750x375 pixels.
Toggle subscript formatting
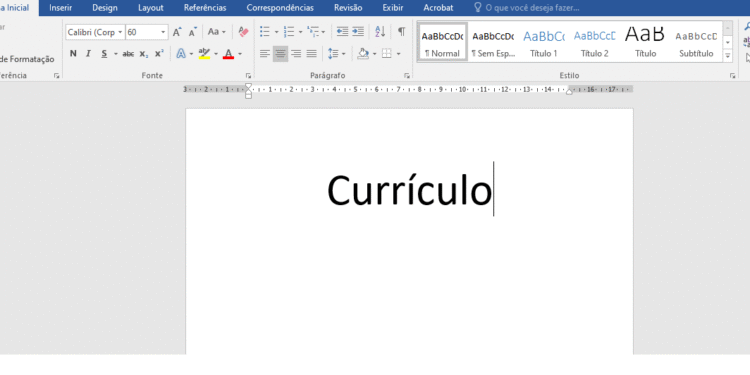143,54
